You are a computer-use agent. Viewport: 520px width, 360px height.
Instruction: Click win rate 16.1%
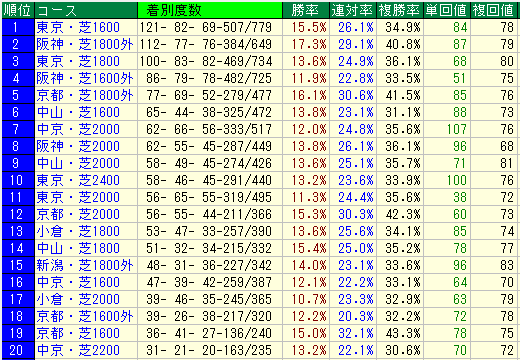tap(309, 95)
